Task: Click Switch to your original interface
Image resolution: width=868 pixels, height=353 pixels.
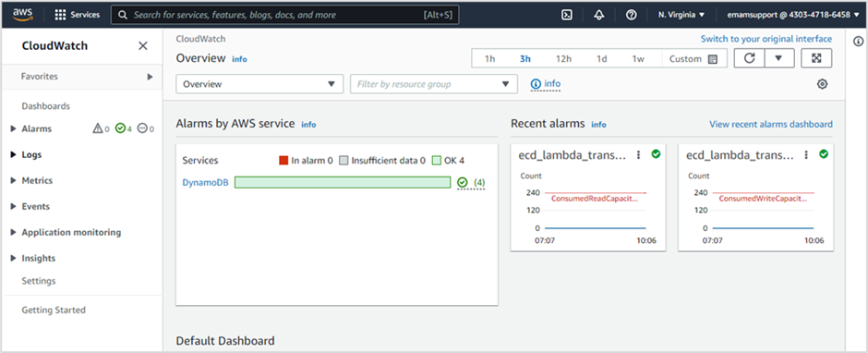Action: [766, 39]
